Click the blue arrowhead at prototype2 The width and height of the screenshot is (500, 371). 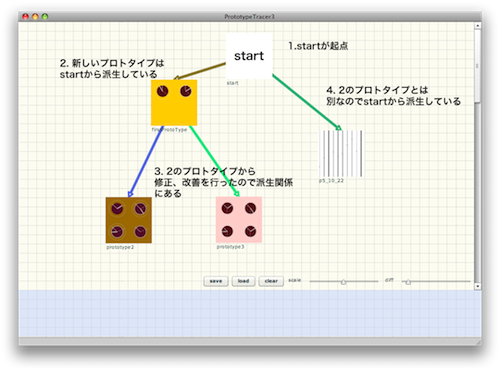pos(131,194)
